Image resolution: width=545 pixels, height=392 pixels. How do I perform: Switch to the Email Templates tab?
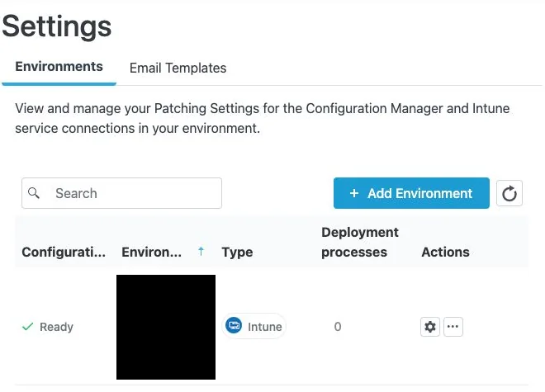(x=178, y=68)
